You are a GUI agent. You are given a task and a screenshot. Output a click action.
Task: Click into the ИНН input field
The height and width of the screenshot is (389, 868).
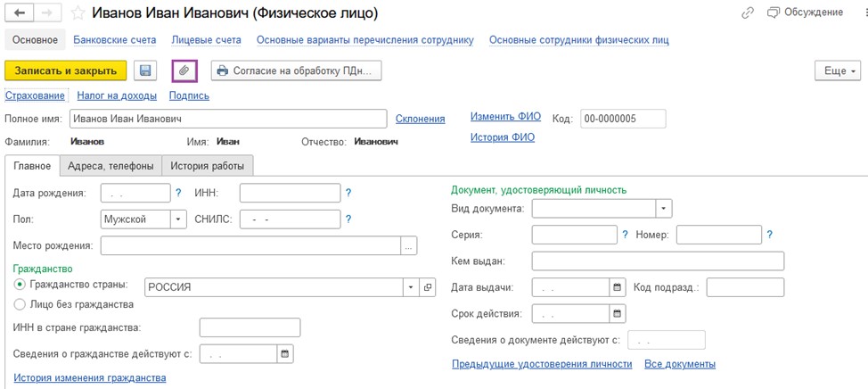[x=290, y=193]
